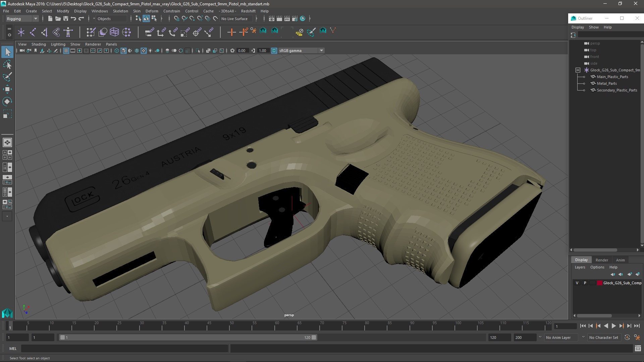Collapse the Glock_G26_Sub_Compact_9m group in Outliner
This screenshot has width=644, height=362.
(x=578, y=70)
